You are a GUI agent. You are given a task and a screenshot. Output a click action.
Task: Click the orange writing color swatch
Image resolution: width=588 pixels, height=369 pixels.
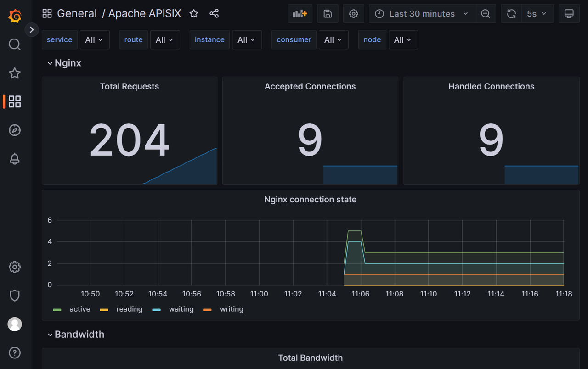tap(208, 310)
